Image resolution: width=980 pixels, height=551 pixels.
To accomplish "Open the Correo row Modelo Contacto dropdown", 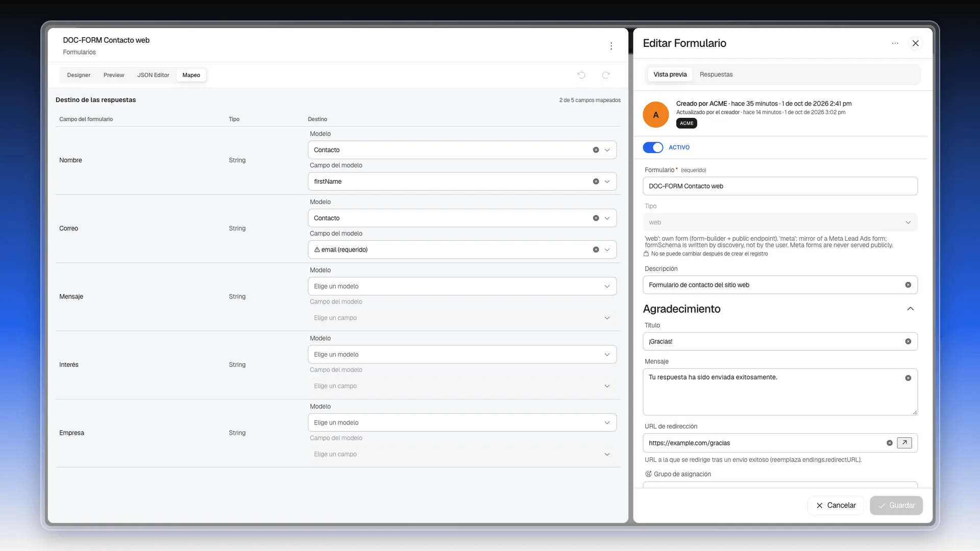I will tap(607, 218).
